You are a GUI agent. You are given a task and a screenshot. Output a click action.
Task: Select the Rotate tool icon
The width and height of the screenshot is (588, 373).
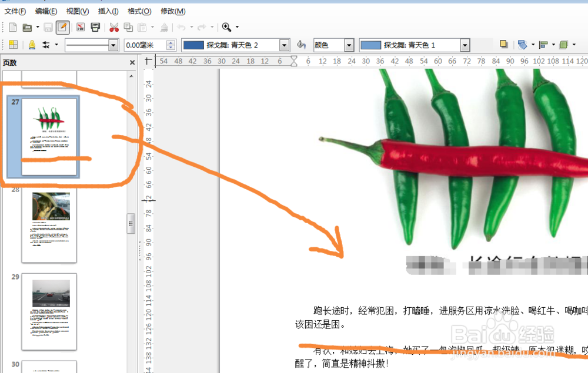(522, 45)
